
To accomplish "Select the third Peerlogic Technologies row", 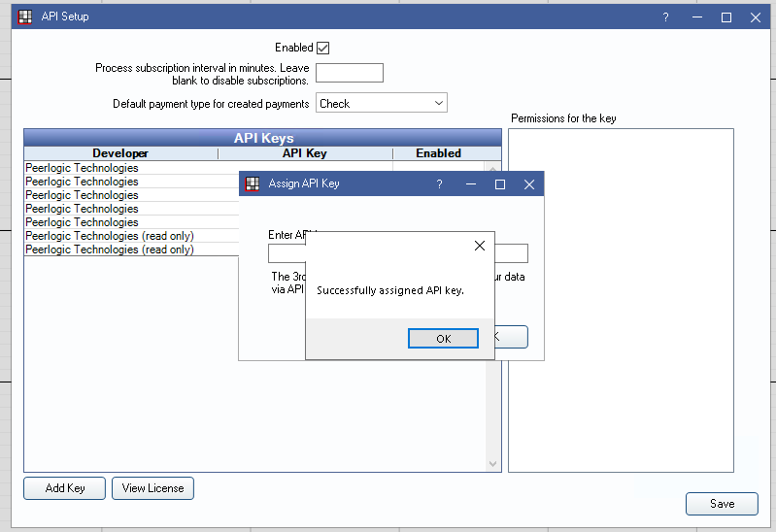I will point(131,195).
